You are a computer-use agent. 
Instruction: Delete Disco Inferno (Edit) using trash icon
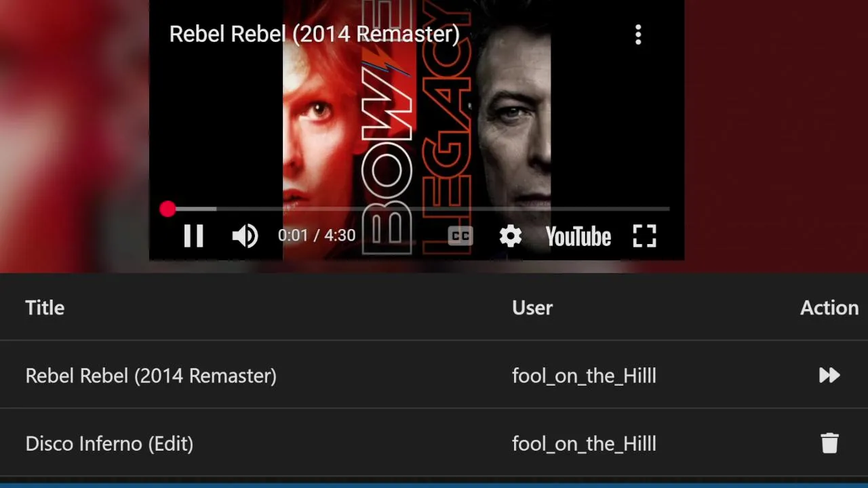(x=829, y=443)
